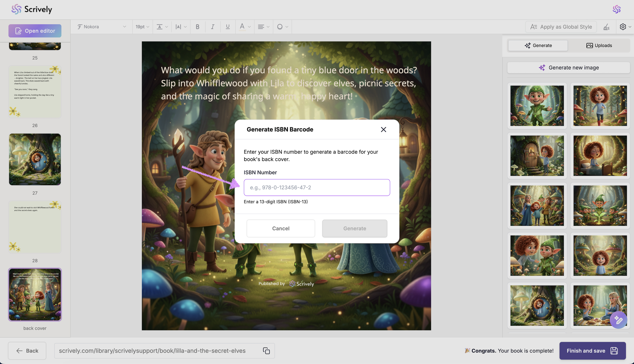Image resolution: width=634 pixels, height=364 pixels.
Task: Click the floating magic edit button
Action: pyautogui.click(x=618, y=320)
